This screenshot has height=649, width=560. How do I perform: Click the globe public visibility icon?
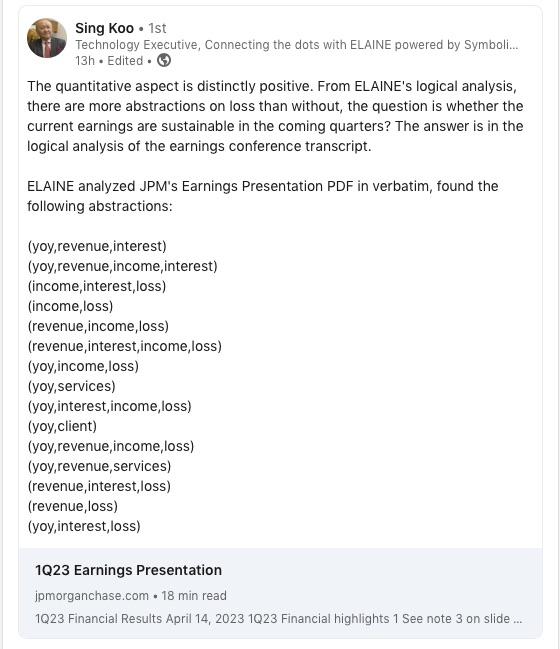[164, 60]
